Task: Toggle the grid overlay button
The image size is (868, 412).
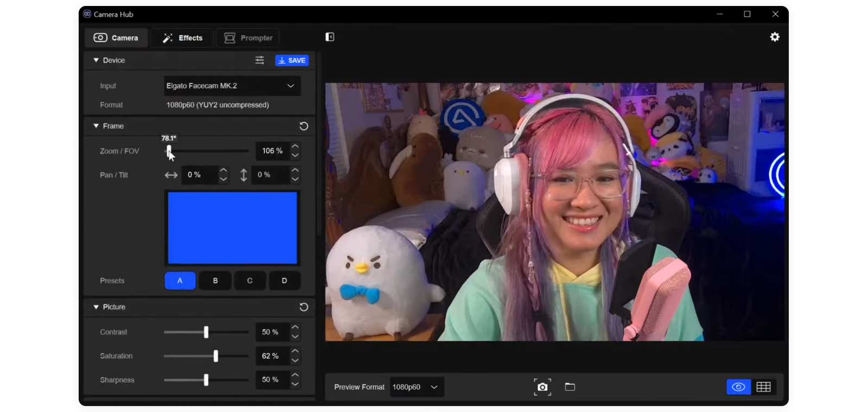Action: [763, 387]
